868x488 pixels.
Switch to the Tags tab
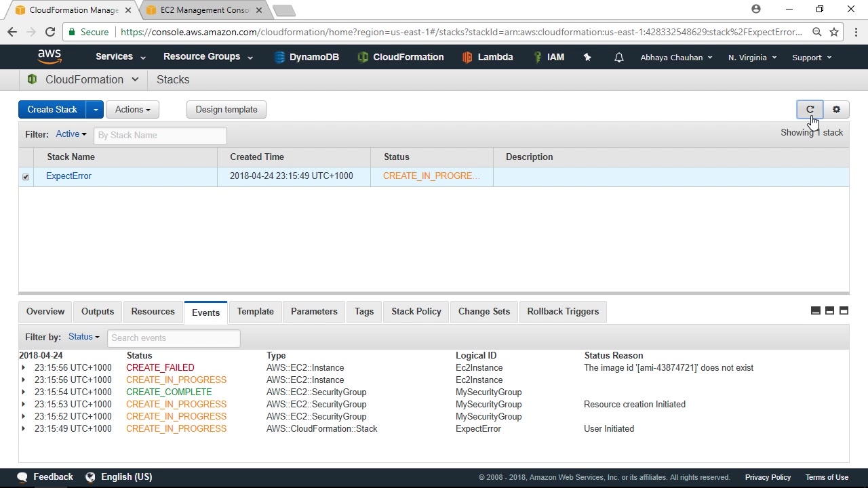(364, 311)
